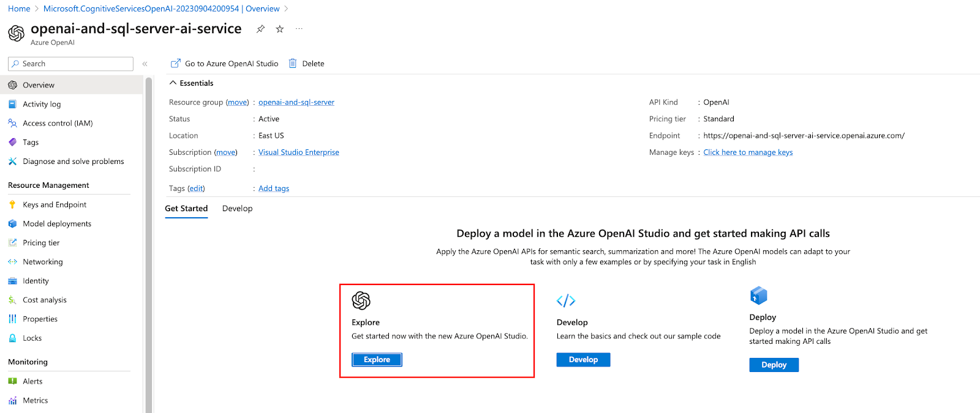Click the Standard pricing tier value
Screen dimensions: 980x413
(x=718, y=119)
